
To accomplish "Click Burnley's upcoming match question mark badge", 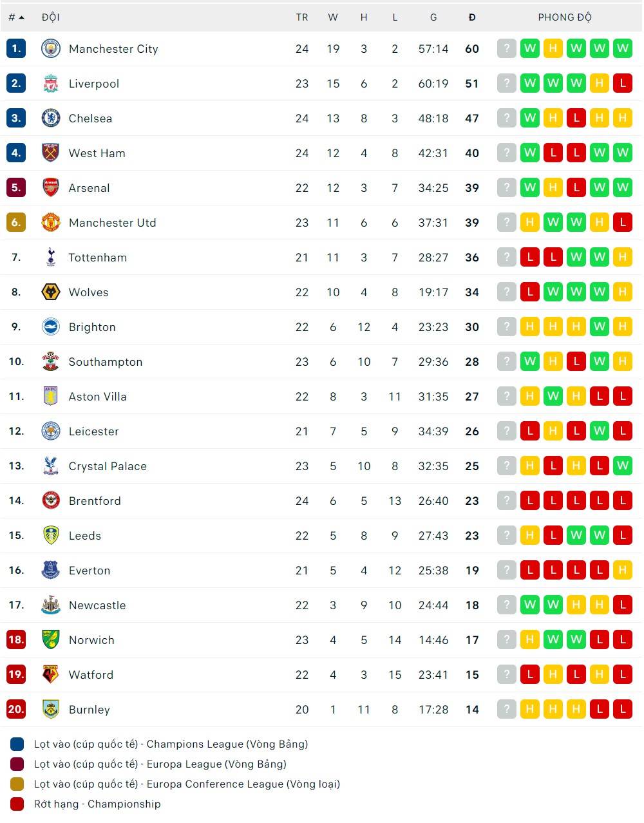I will (x=507, y=709).
